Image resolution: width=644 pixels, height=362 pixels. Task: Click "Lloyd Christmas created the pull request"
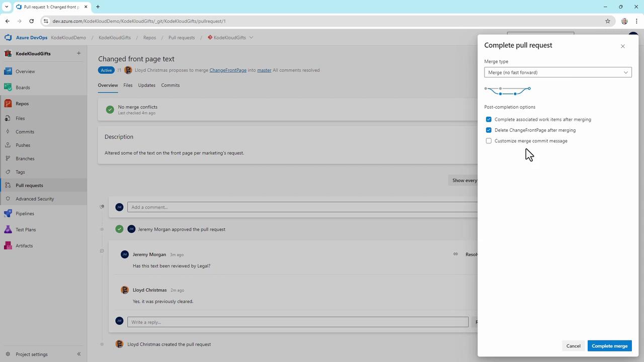point(169,344)
